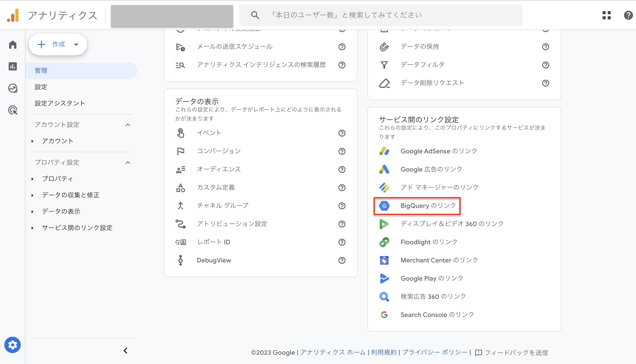Click the Search Console Google icon

pos(384,315)
